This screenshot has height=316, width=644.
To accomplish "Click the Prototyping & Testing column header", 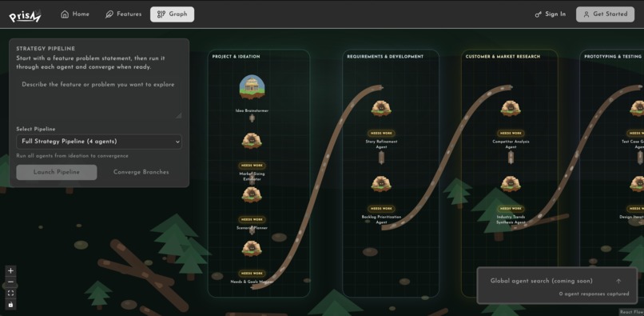I will (x=613, y=56).
